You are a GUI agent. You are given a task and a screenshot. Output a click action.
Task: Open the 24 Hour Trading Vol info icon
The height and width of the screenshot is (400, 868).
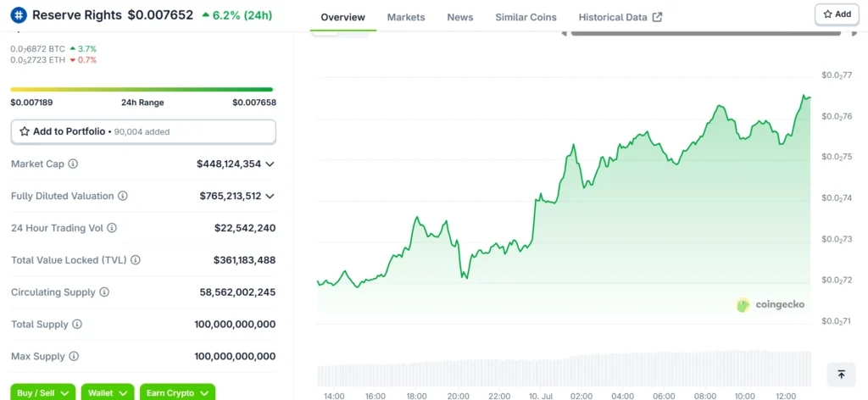(x=111, y=228)
